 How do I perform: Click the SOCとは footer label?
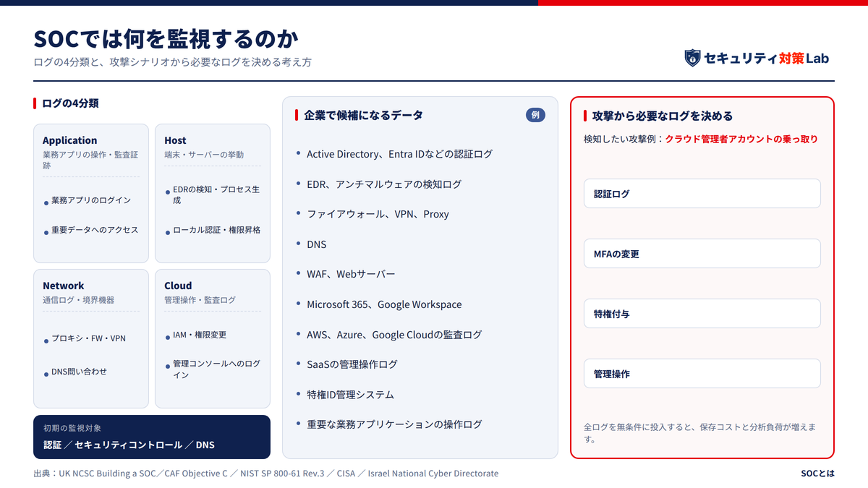point(817,474)
